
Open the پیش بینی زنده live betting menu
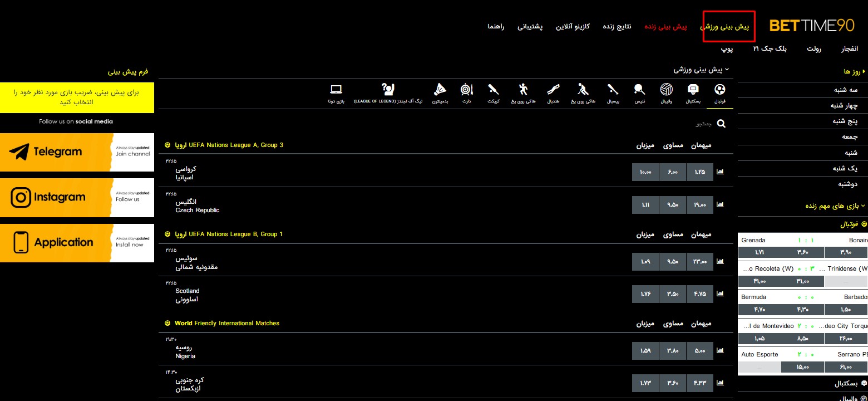[666, 26]
